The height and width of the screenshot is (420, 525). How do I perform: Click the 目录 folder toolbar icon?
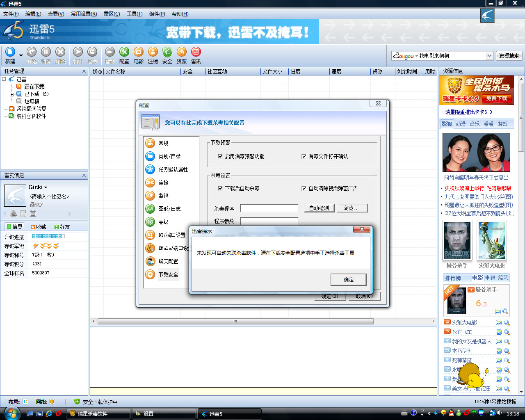click(x=92, y=52)
